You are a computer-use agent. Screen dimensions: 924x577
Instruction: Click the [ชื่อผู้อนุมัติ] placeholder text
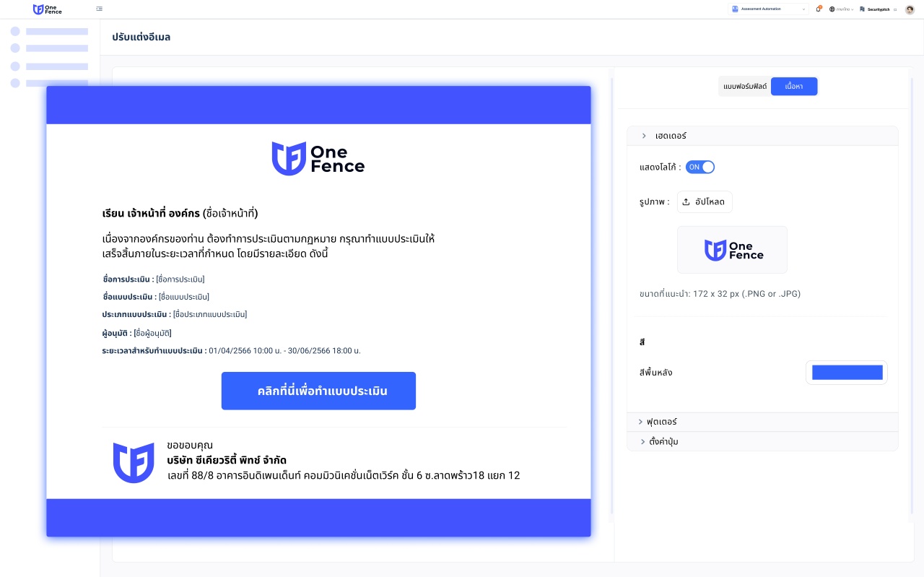click(152, 333)
